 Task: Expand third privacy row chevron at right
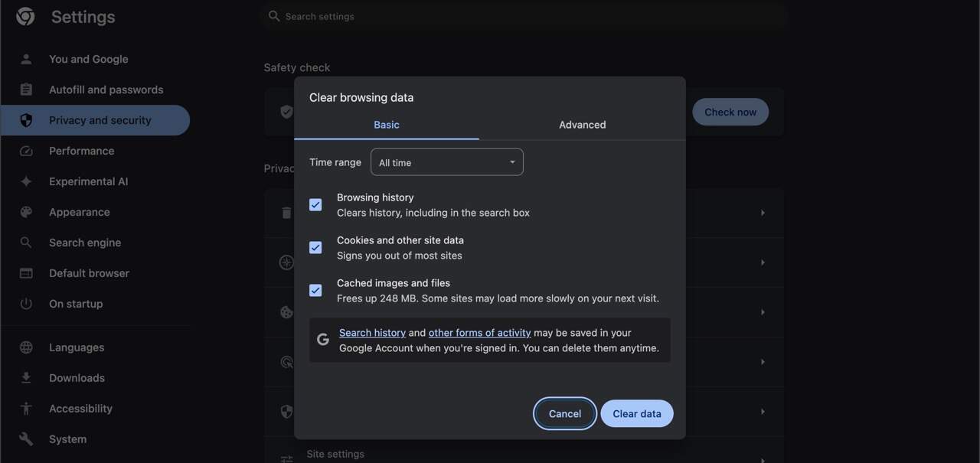763,312
